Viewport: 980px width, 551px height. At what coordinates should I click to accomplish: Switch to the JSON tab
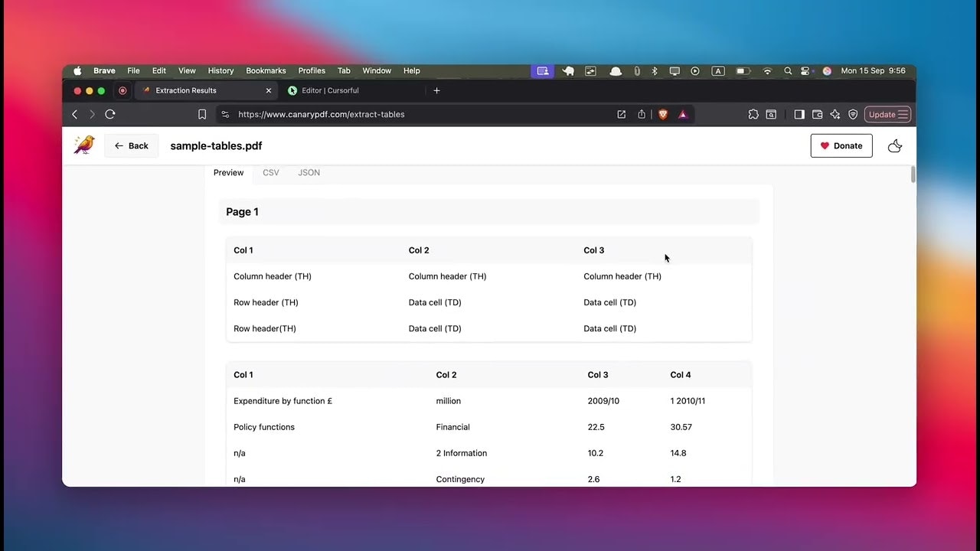coord(309,173)
